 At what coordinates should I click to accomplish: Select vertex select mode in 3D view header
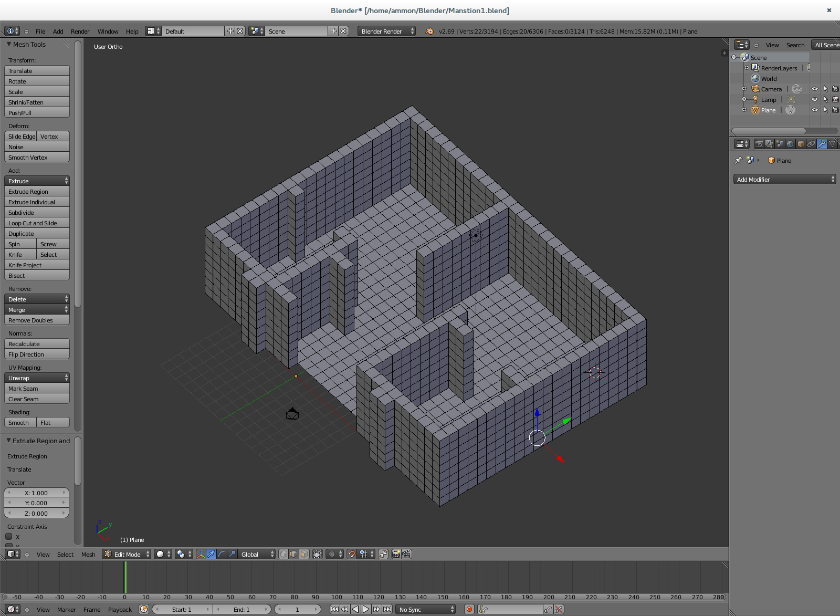coord(283,554)
